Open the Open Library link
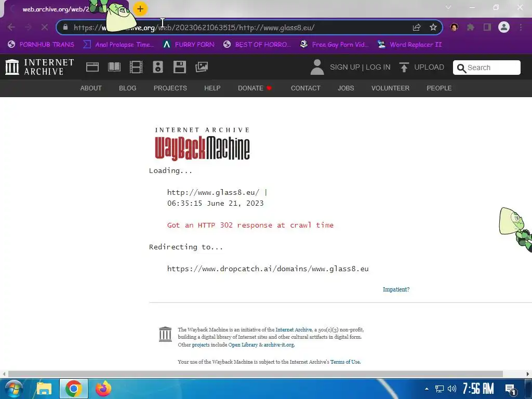 pyautogui.click(x=243, y=345)
